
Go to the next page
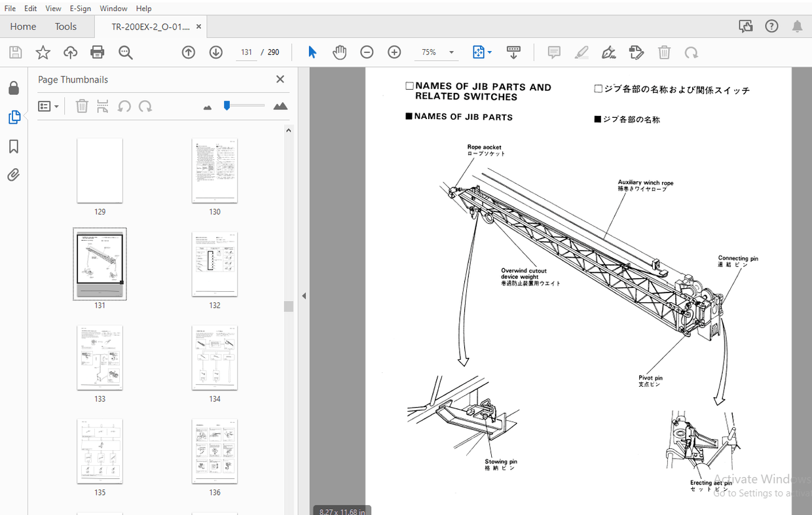tap(215, 52)
